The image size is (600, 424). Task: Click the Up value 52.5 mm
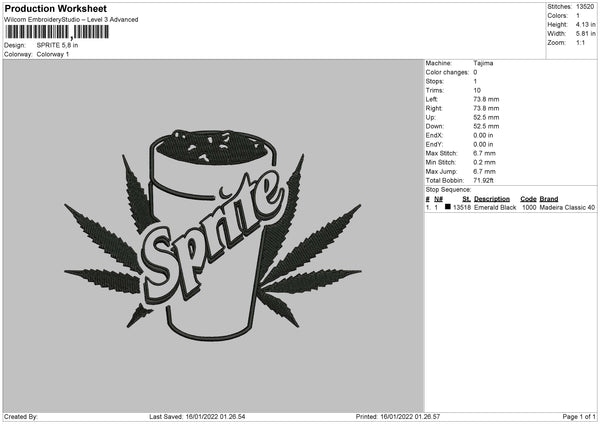coord(486,117)
